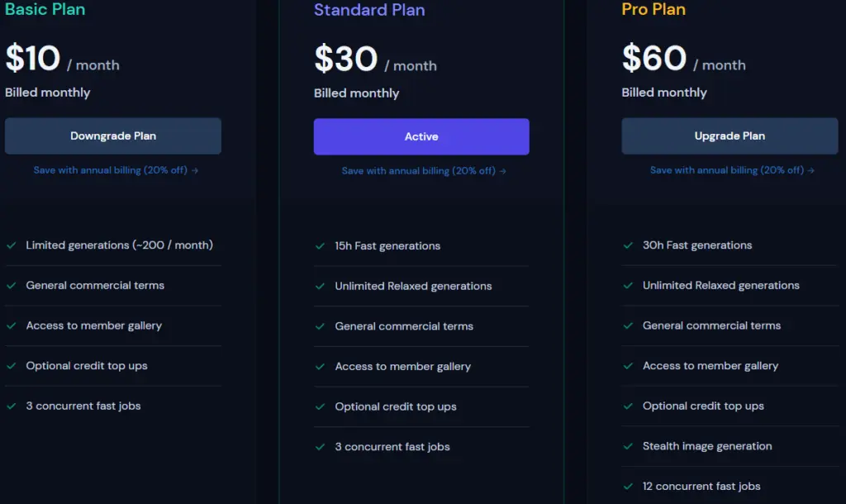Click checkmark beside 12 concurrent fast jobs
Screen dimensions: 846x504
(628, 487)
